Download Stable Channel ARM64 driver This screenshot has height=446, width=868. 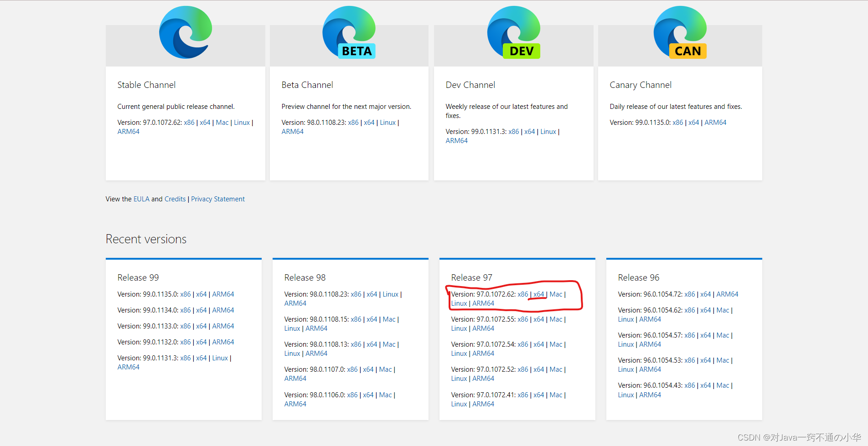(x=129, y=132)
